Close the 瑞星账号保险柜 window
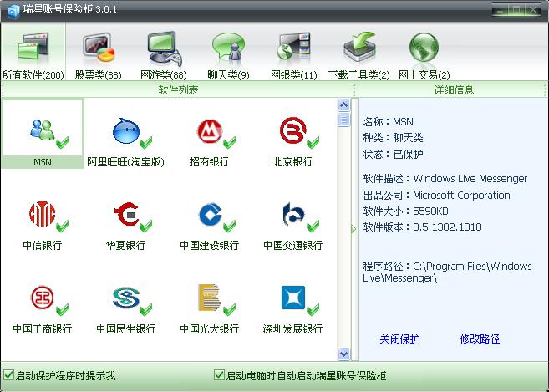This screenshot has height=392, width=549. (x=534, y=10)
